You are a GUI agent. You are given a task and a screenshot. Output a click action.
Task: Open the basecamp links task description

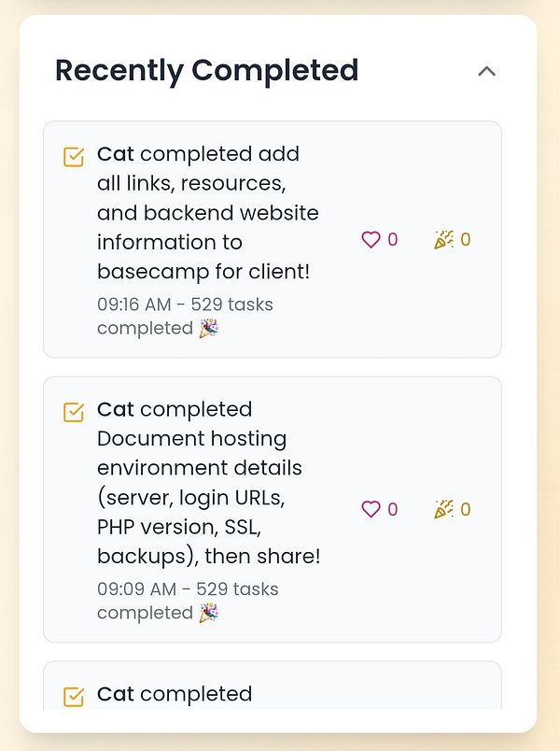(207, 212)
